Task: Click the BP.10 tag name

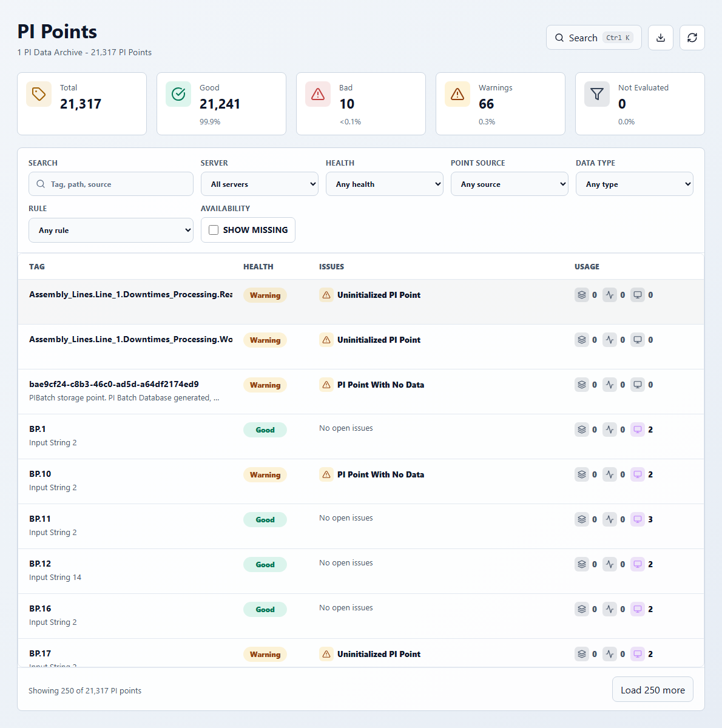Action: [x=40, y=474]
